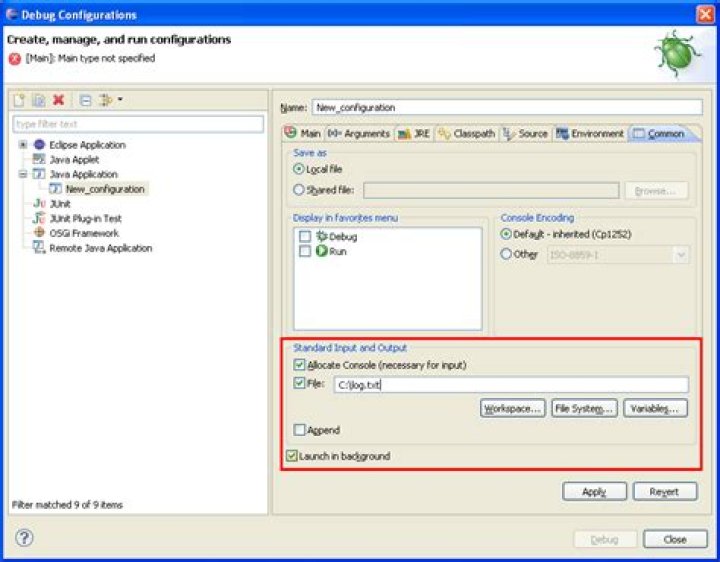Click the Run play icon in favorites

click(322, 251)
